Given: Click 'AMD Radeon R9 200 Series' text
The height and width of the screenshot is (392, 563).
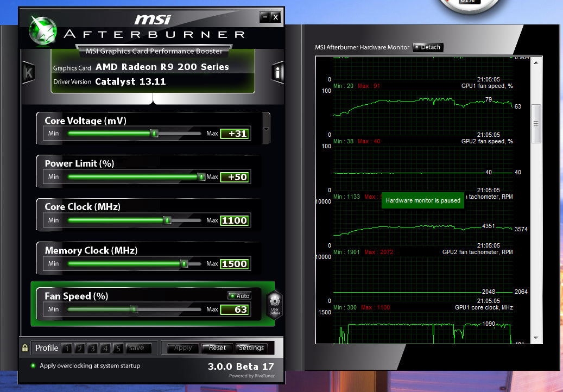Looking at the screenshot, I should coord(162,67).
